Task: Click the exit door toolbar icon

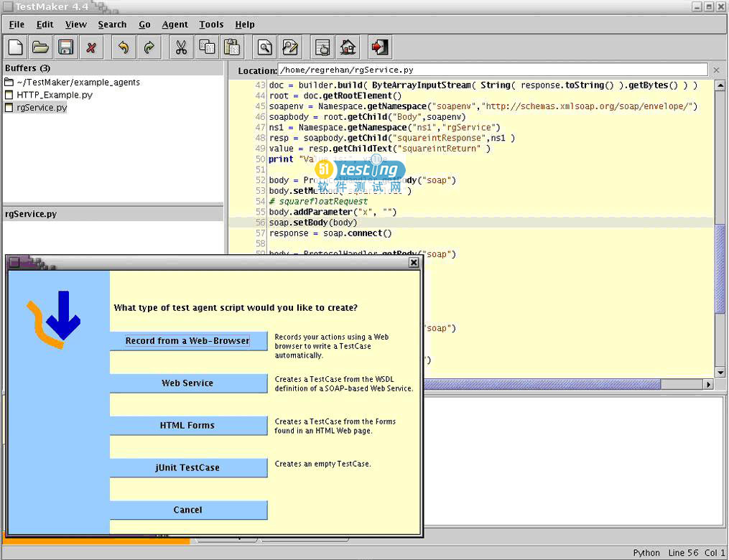Action: click(380, 47)
